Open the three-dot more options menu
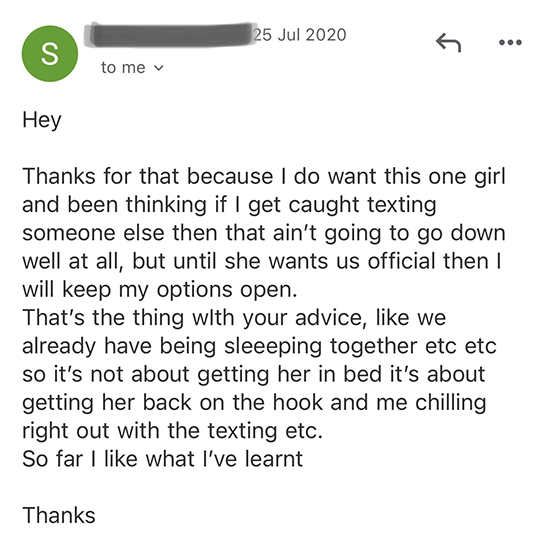The image size is (550, 547). [510, 43]
